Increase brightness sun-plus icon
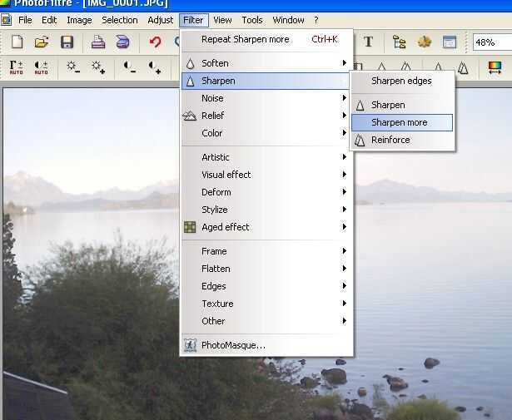Image resolution: width=512 pixels, height=420 pixels. (x=98, y=67)
